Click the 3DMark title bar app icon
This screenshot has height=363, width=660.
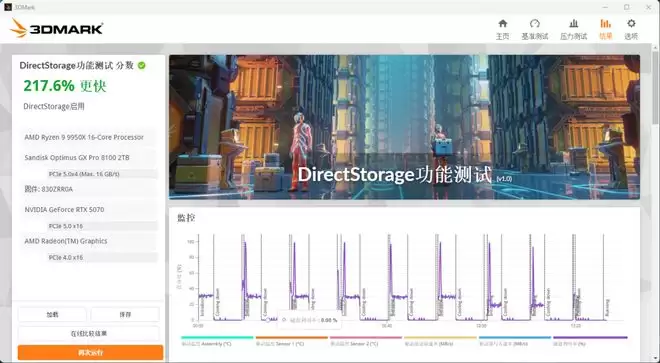tap(8, 7)
